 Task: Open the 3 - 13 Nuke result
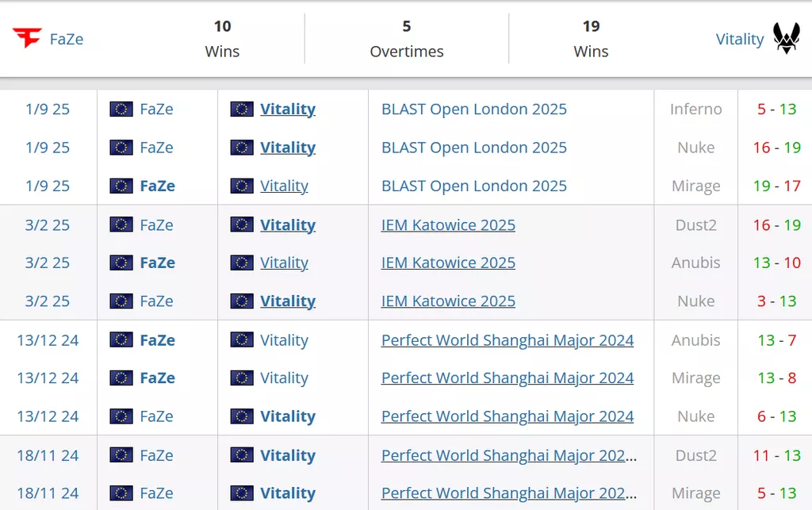[776, 301]
